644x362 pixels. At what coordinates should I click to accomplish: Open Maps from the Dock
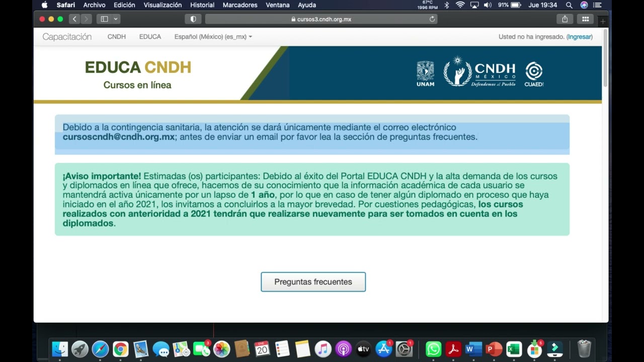coord(181,348)
